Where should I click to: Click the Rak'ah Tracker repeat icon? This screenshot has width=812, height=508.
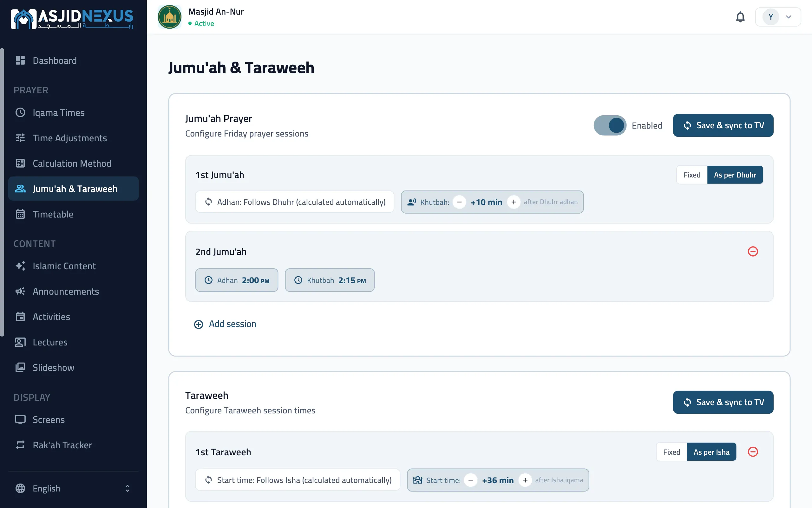click(20, 445)
